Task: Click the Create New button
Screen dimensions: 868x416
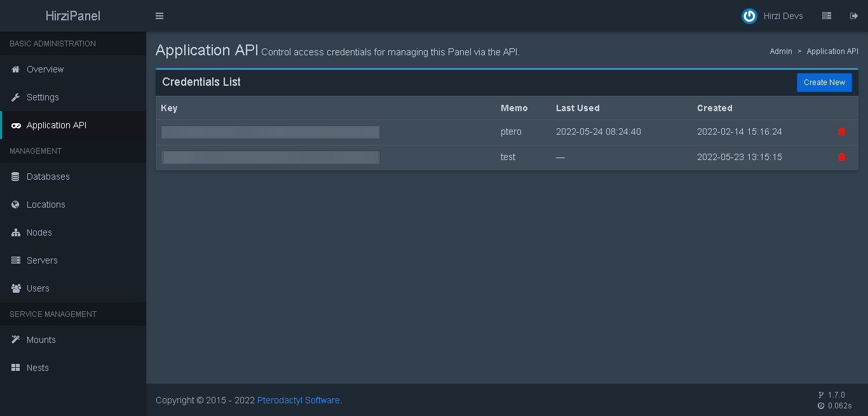Action: tap(824, 82)
